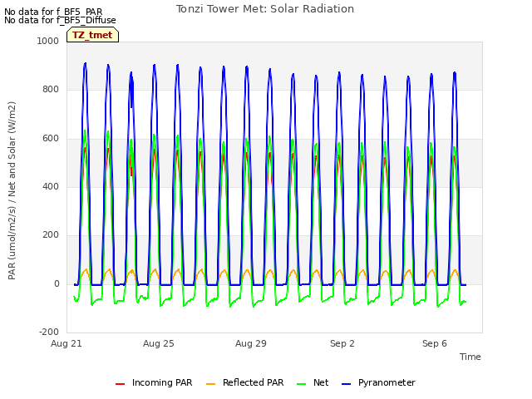The height and width of the screenshot is (399, 532).
Task: Select the chart title Tonzi Tower Met: Solar Radiation
Action: [265, 9]
